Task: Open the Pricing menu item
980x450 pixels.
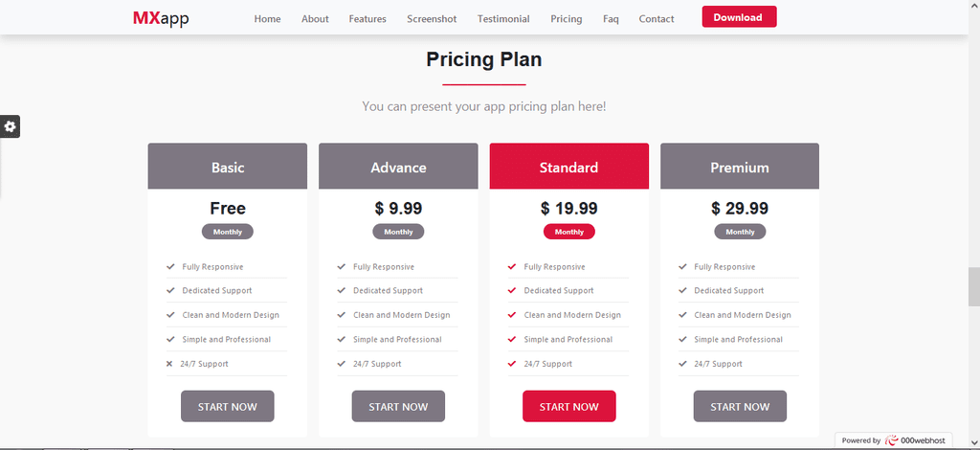Action: [567, 19]
